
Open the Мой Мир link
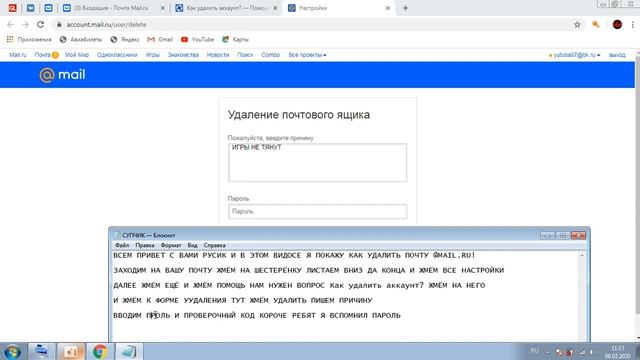coord(77,55)
